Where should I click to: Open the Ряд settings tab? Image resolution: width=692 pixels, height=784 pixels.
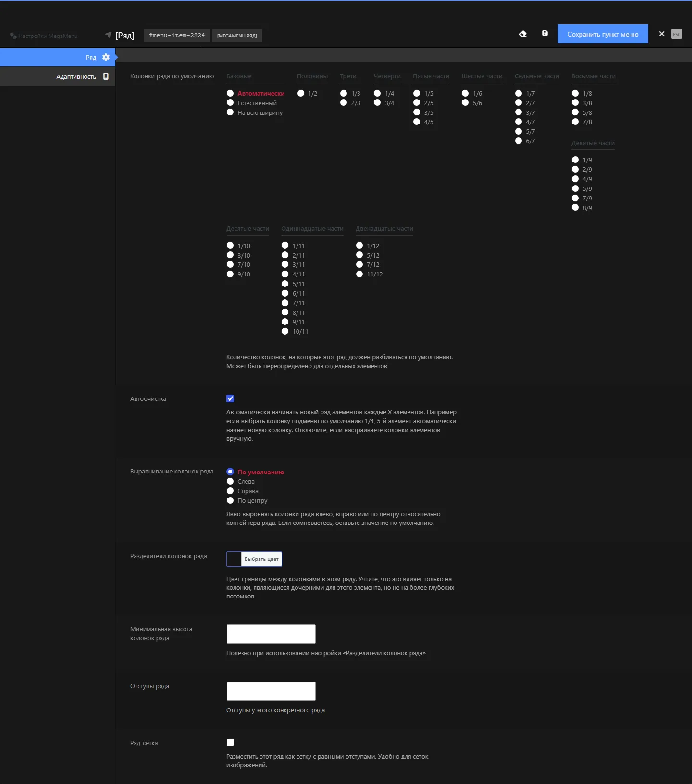point(58,57)
